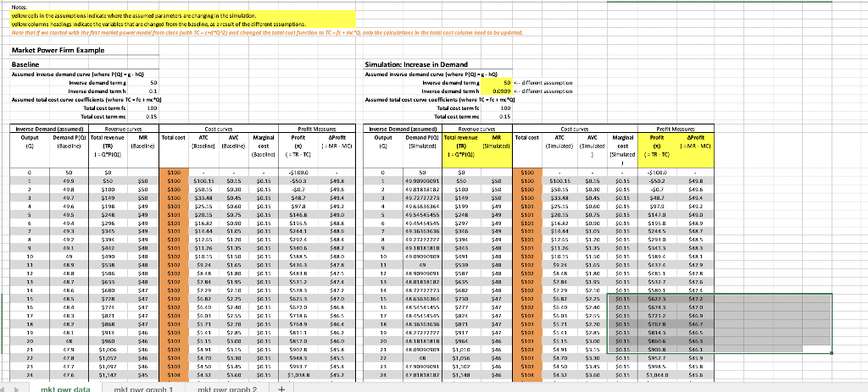Switch to the mkt pwr graph 1 sheet

pos(143,388)
